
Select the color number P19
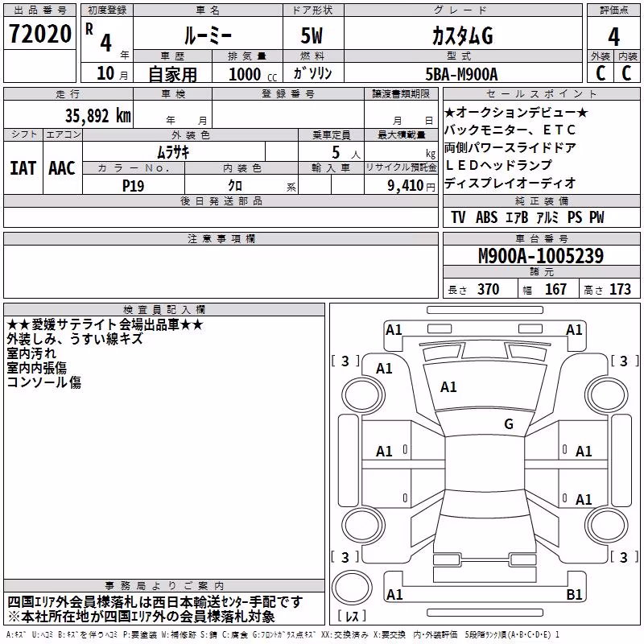coord(133,186)
